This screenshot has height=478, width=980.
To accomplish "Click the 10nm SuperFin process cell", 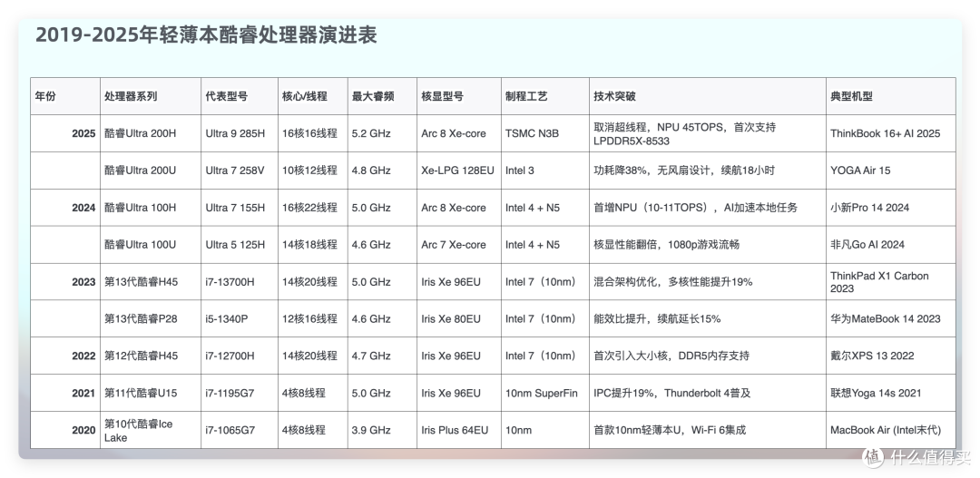I will pos(545,393).
